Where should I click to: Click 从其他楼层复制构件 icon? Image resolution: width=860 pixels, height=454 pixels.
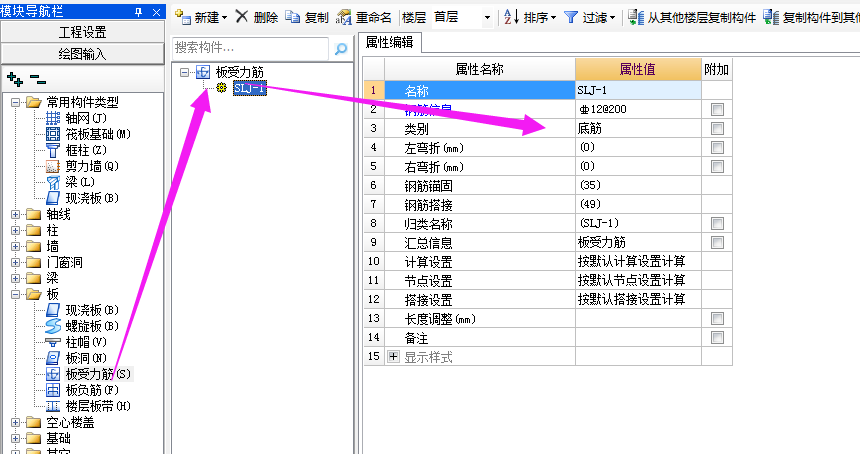tap(636, 17)
